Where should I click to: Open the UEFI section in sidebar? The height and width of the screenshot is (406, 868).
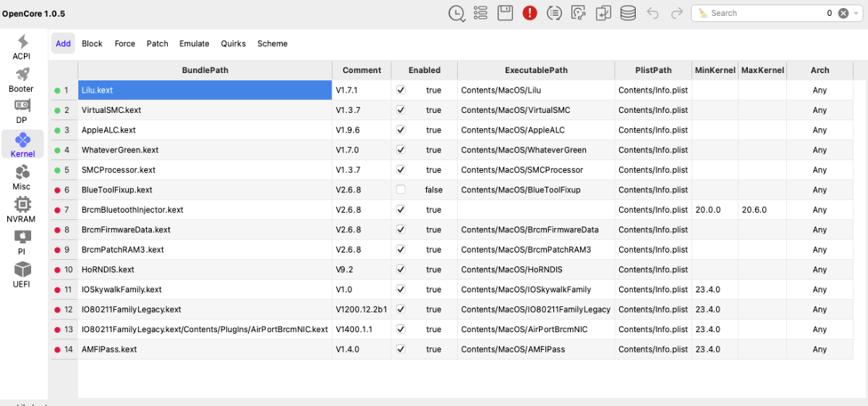[x=22, y=275]
